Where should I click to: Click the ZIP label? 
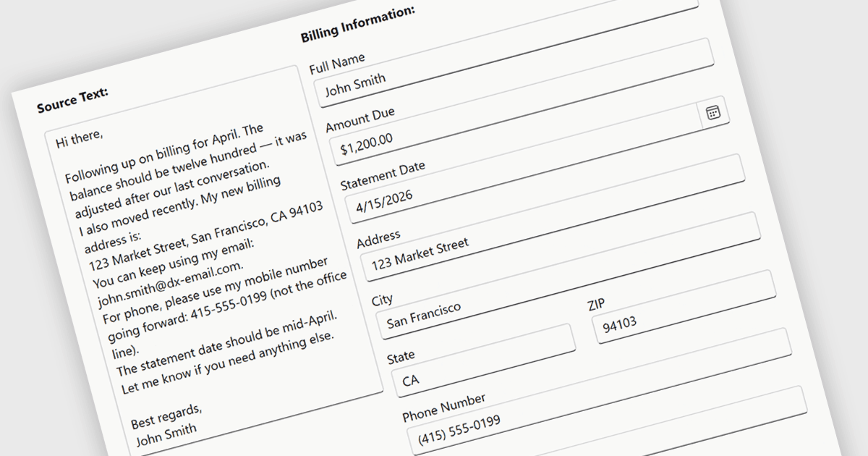(x=596, y=305)
